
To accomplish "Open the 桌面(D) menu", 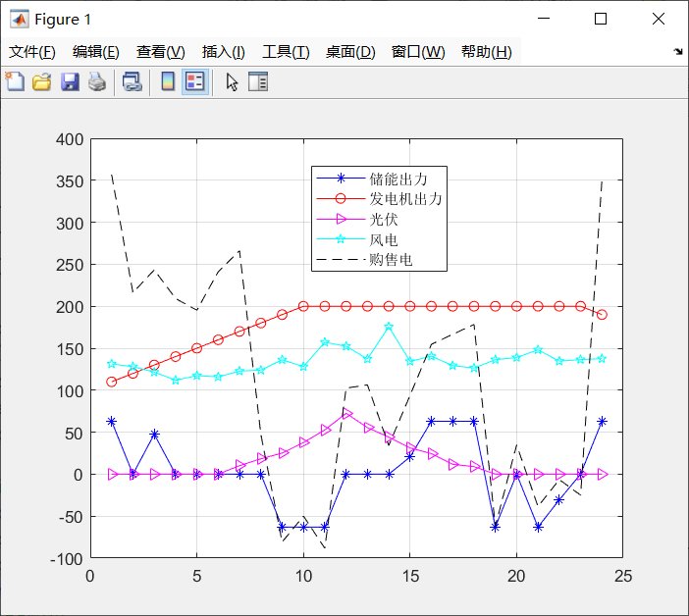I will tap(350, 52).
